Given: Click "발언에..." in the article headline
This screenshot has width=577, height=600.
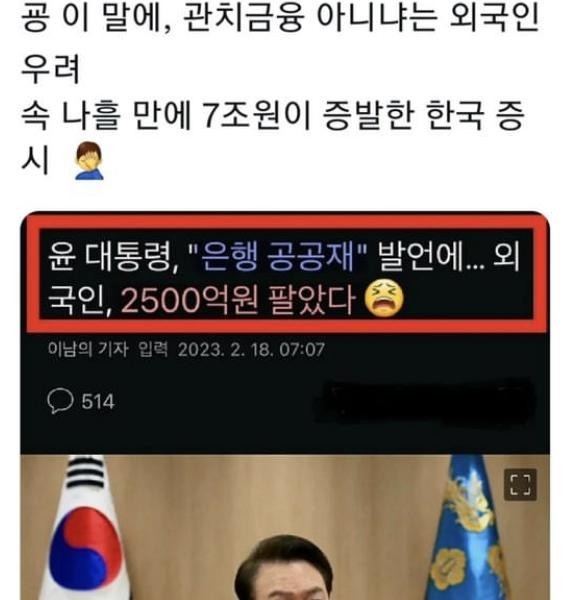Looking at the screenshot, I should point(431,257).
